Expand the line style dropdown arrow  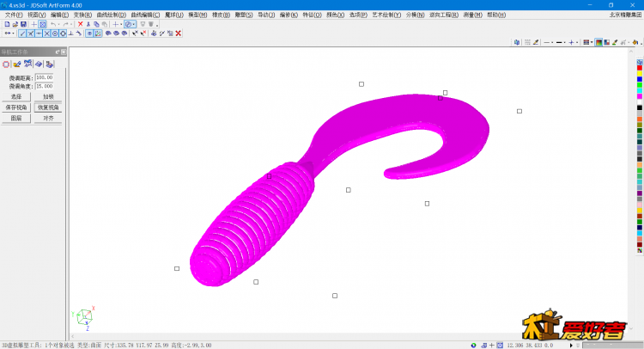point(551,42)
